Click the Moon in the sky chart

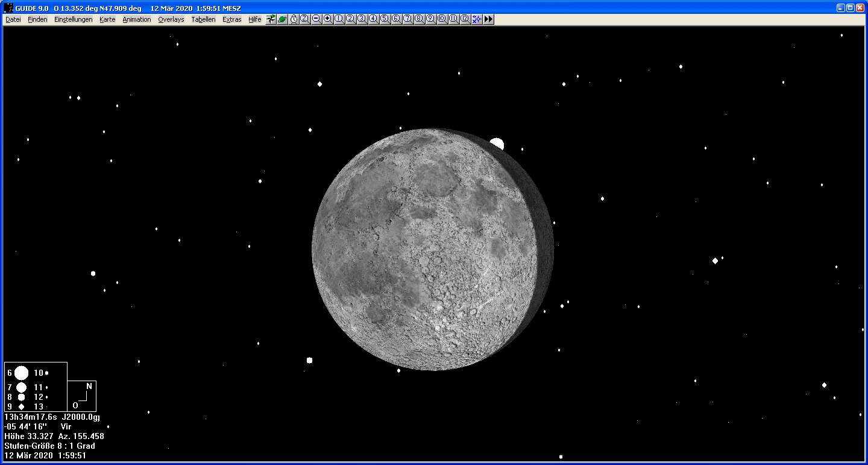tap(433, 249)
